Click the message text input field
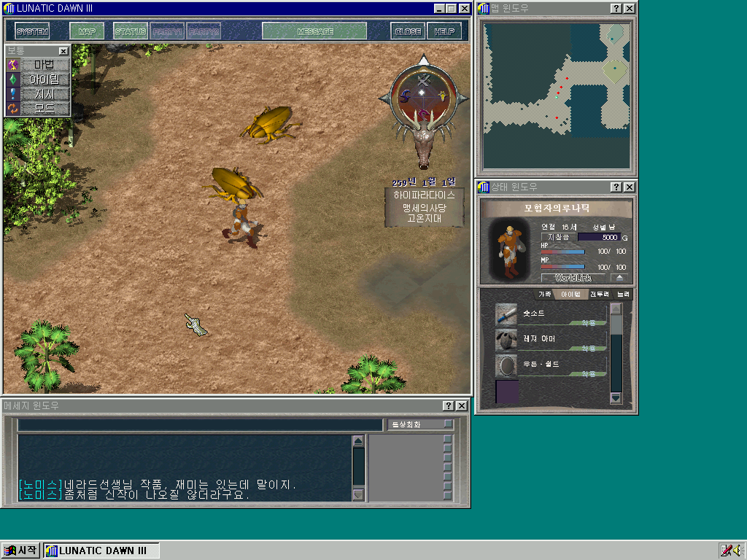This screenshot has height=560, width=747. pos(200,424)
